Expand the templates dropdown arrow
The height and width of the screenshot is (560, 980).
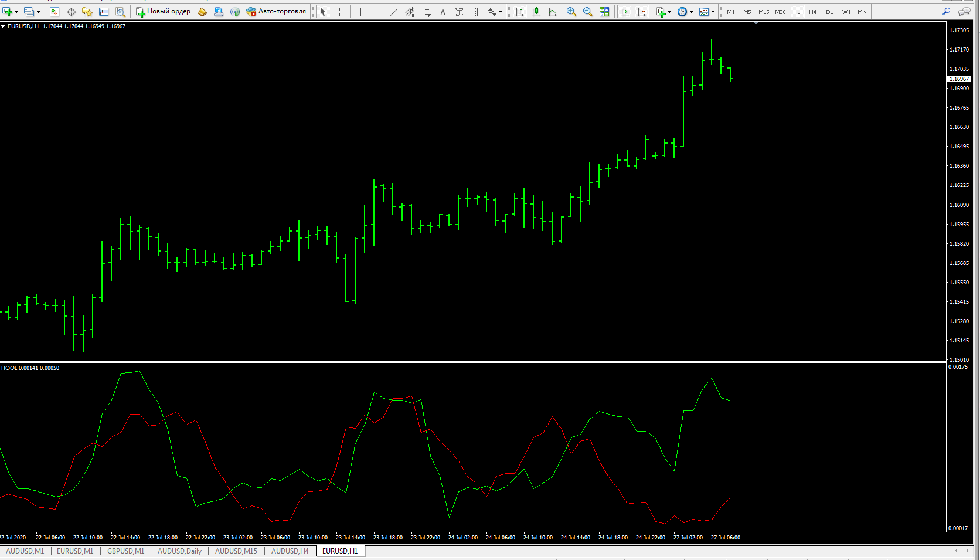713,12
